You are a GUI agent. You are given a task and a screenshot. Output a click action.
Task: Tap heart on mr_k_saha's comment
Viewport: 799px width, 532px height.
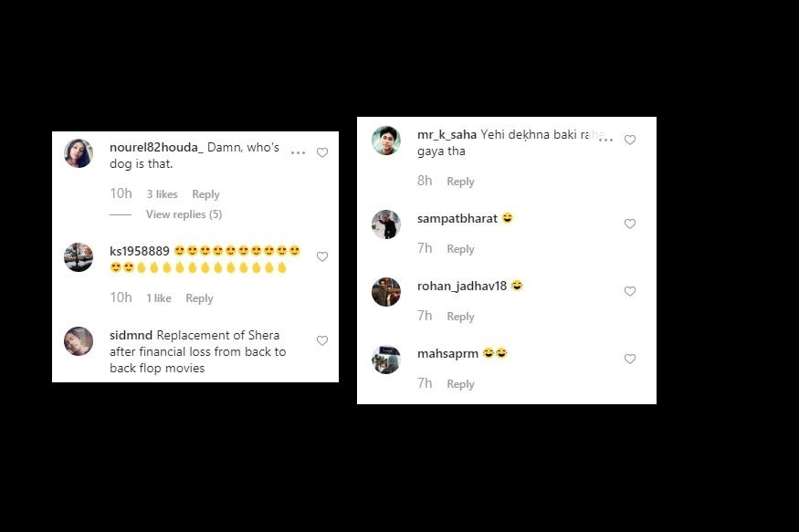point(630,140)
